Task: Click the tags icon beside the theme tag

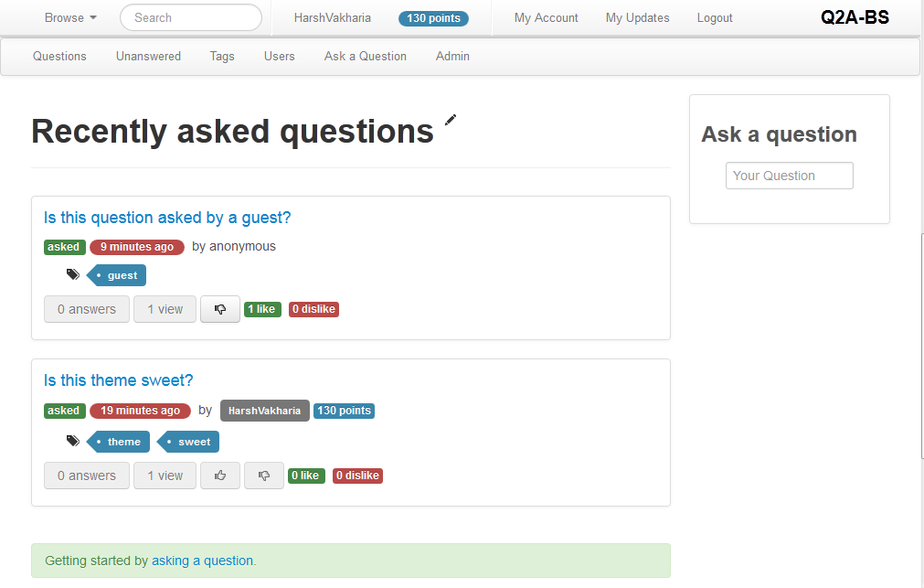Action: 73,441
